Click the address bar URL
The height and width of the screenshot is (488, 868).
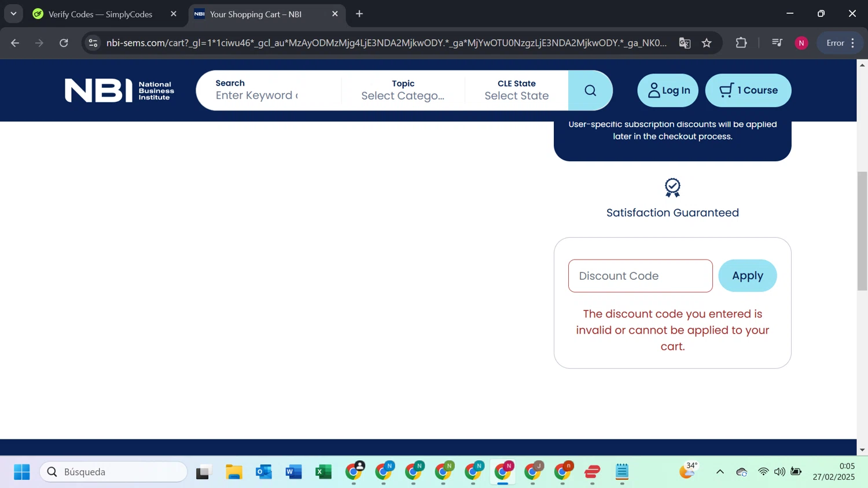tap(386, 43)
